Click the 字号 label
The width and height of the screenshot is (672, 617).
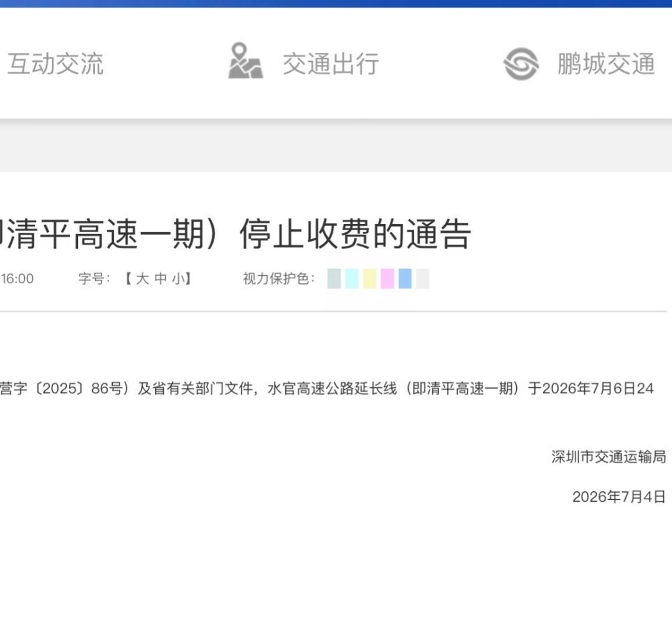(x=94, y=279)
